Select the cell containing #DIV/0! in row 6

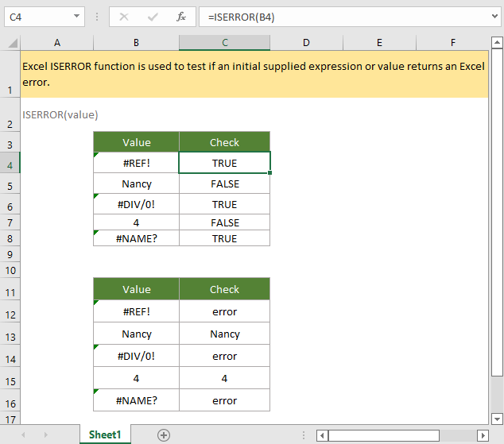136,204
